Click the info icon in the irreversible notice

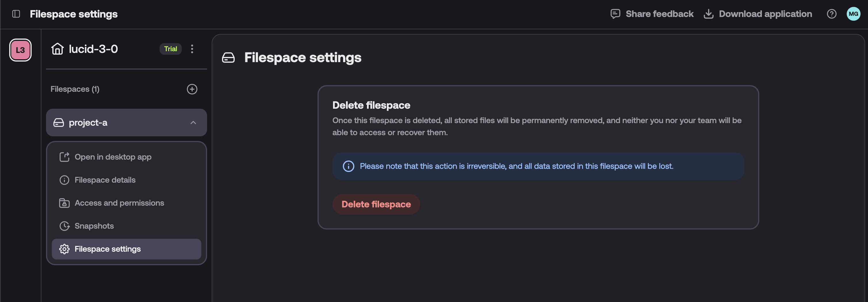click(348, 166)
